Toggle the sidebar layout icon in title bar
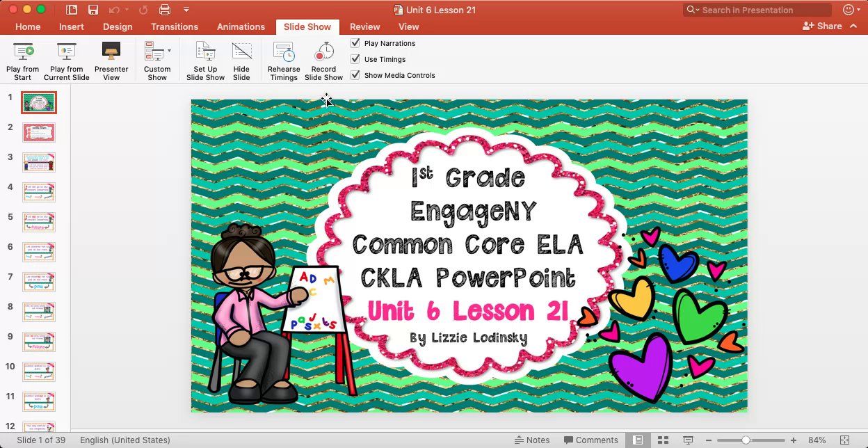Viewport: 868px width, 448px height. [x=72, y=10]
